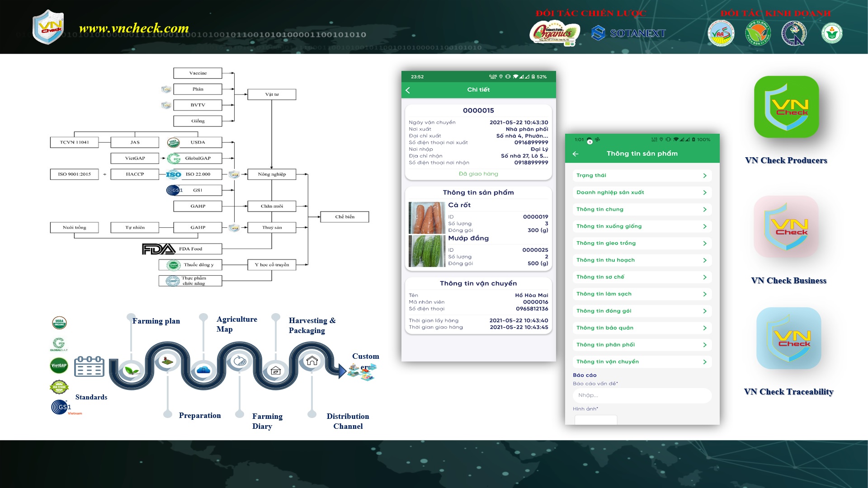Open the www.vncheck.com link
The image size is (868, 488).
(134, 28)
